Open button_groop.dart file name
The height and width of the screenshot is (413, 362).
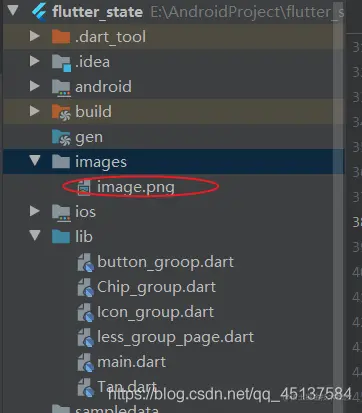[x=165, y=262]
